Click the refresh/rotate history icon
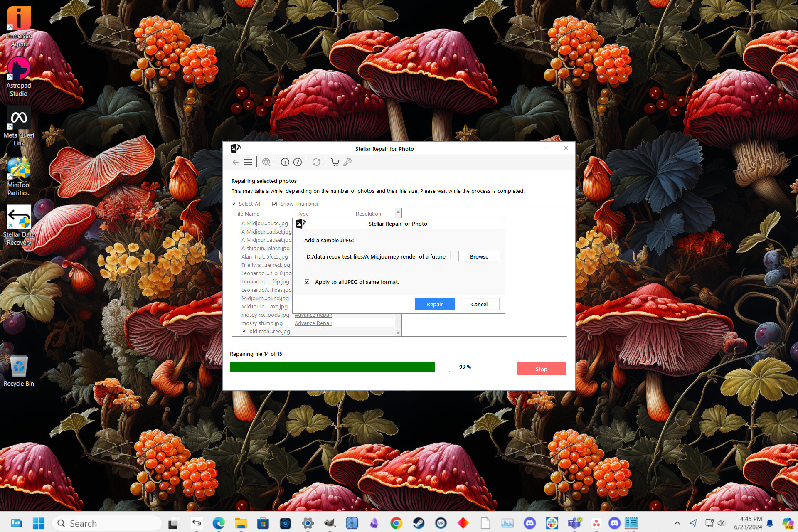 [x=316, y=162]
